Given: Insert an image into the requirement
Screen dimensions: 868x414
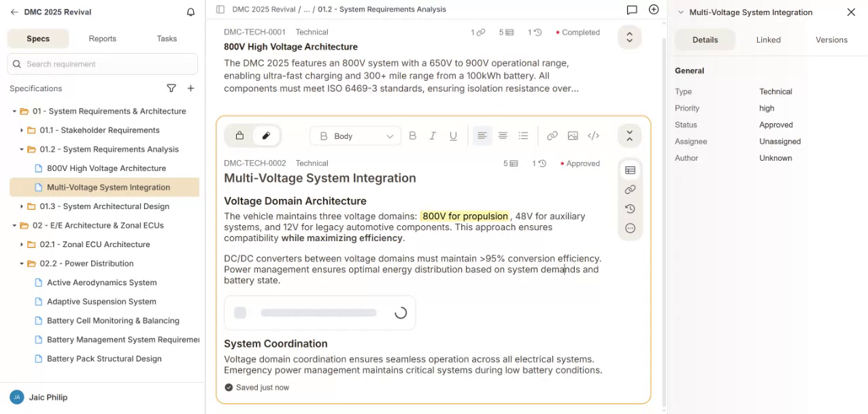Looking at the screenshot, I should (x=573, y=136).
